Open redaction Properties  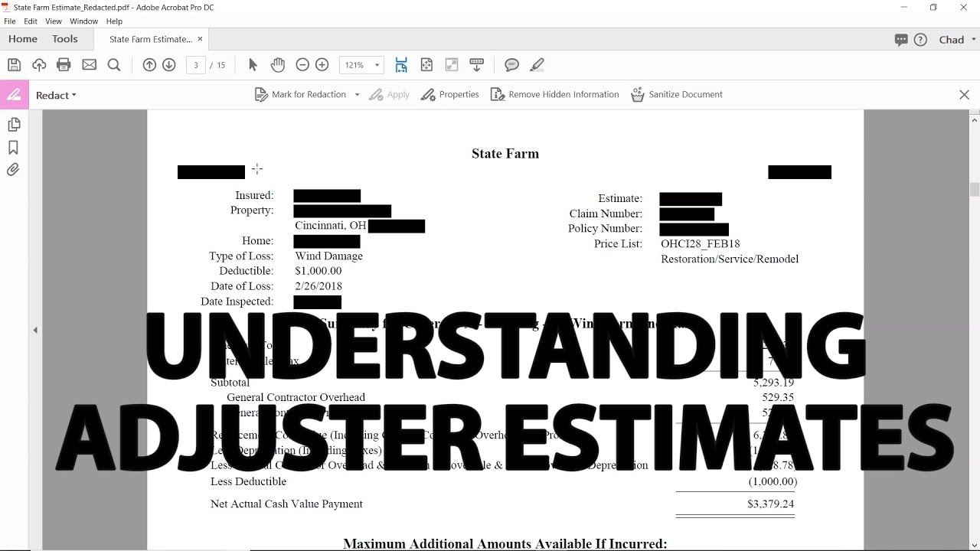pyautogui.click(x=450, y=95)
